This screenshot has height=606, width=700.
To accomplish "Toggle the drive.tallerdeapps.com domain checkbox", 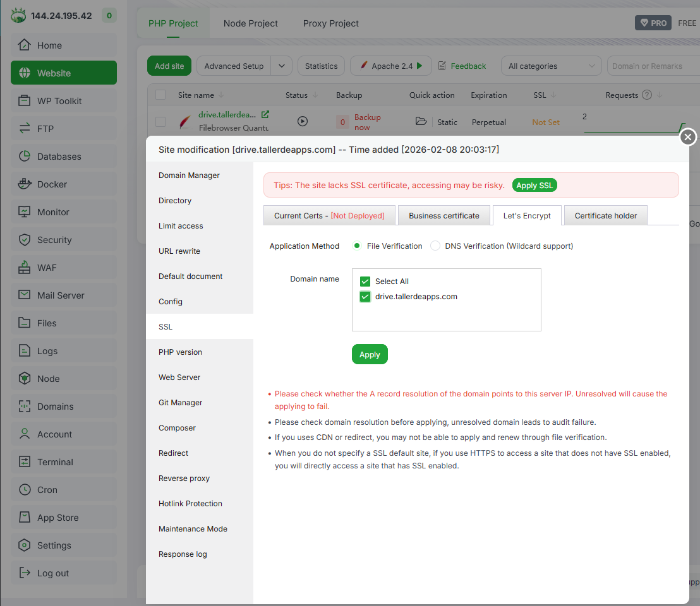I will pyautogui.click(x=365, y=297).
